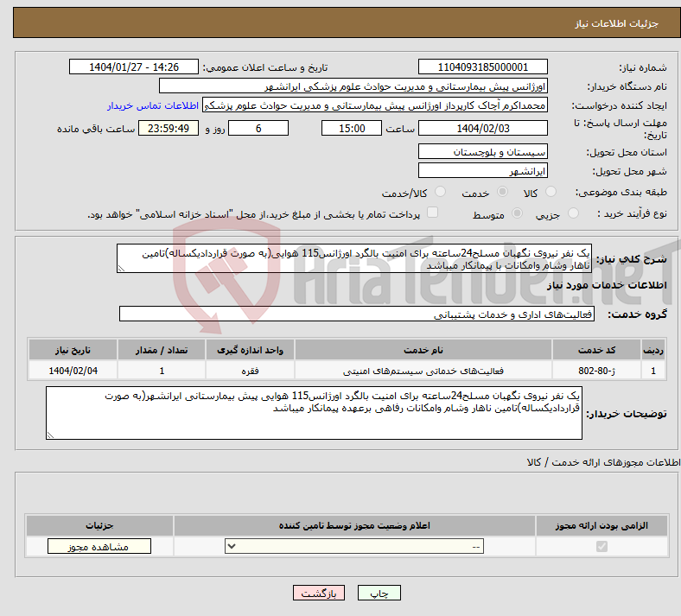Click the ردیف column header

(653, 350)
